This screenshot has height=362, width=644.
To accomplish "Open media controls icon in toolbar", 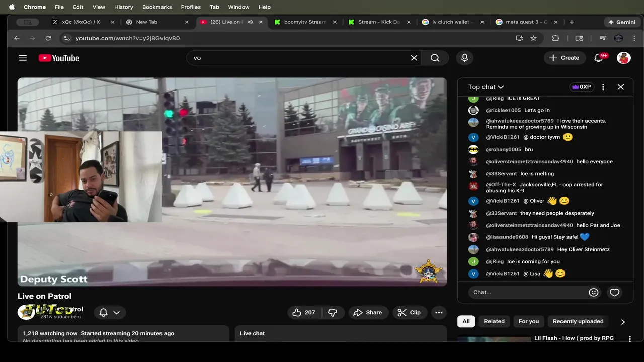I will click(603, 38).
